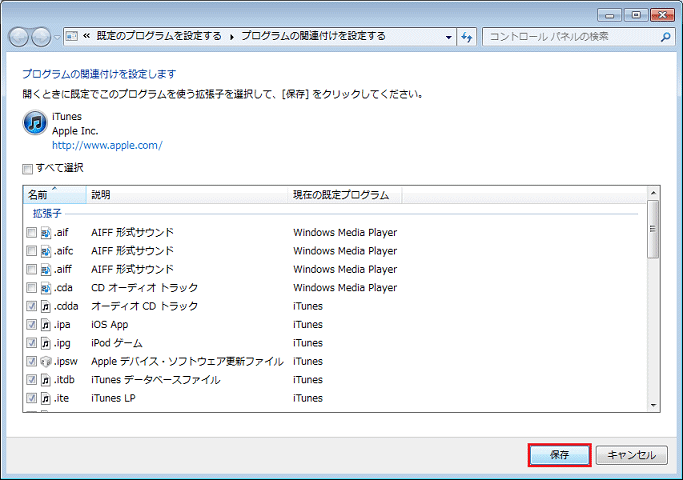Image resolution: width=683 pixels, height=480 pixels.
Task: Open the recent pages dropdown arrow
Action: coord(57,37)
